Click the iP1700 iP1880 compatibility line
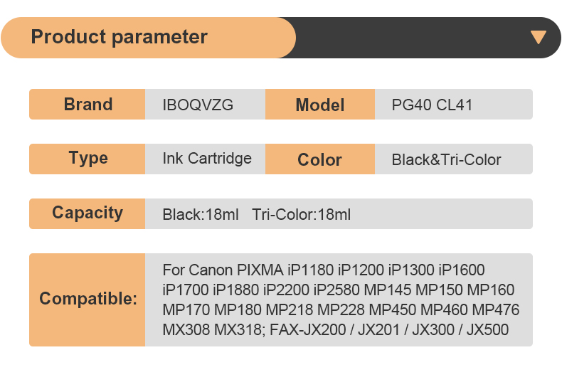 click(x=338, y=290)
